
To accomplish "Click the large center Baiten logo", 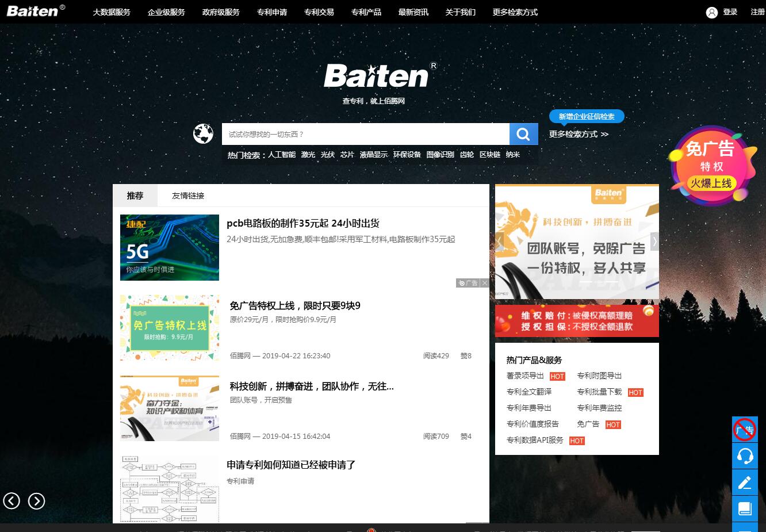I will pos(380,76).
